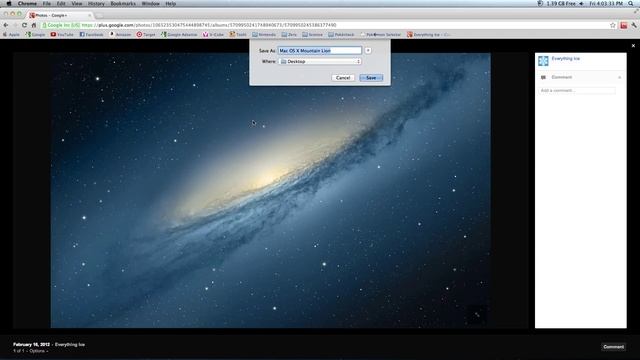The width and height of the screenshot is (640, 360).
Task: Open the red extension icon in toolbar
Action: point(624,25)
